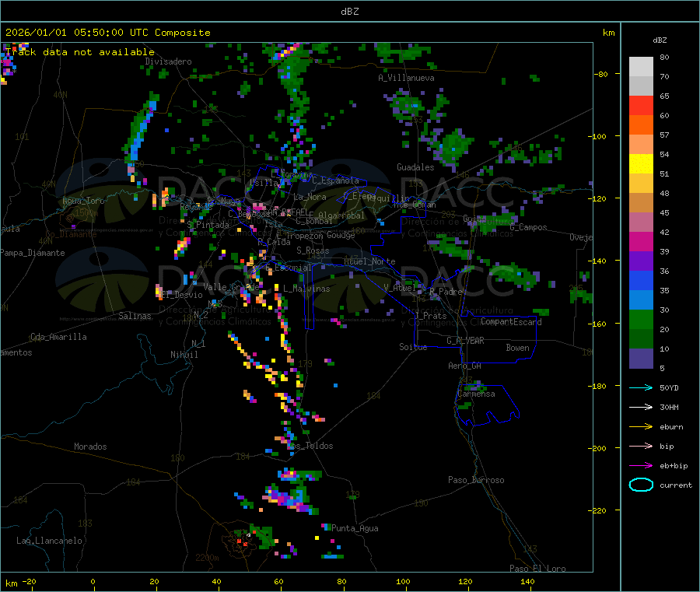The width and height of the screenshot is (700, 592).
Task: Click the Paso_El_Loro map label
Action: coord(537,569)
